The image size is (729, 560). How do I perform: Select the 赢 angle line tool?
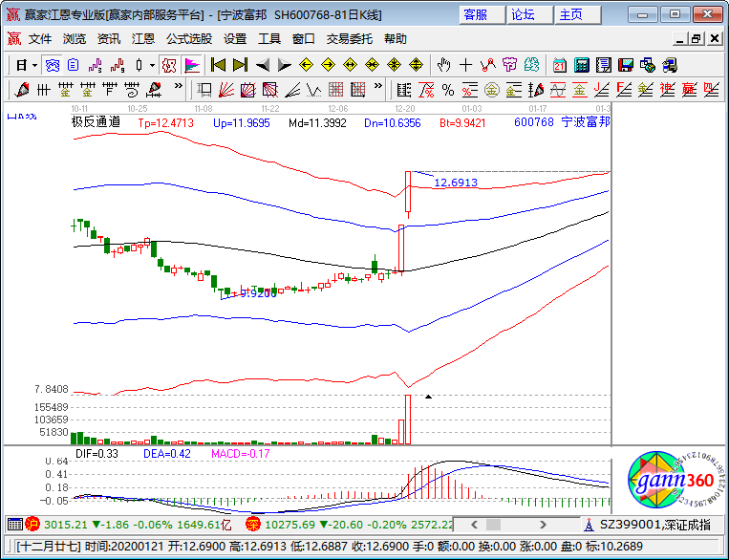click(x=689, y=89)
